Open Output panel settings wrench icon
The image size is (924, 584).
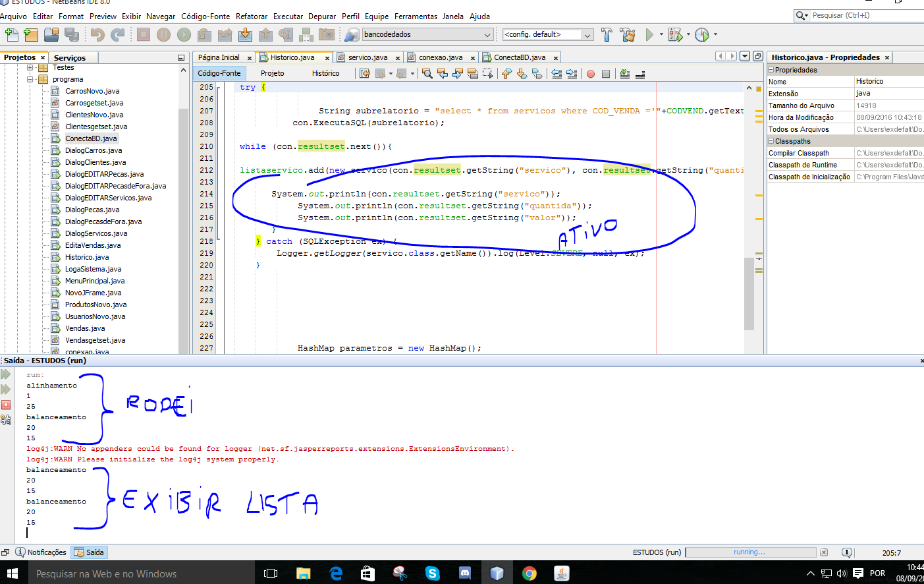(x=6, y=419)
